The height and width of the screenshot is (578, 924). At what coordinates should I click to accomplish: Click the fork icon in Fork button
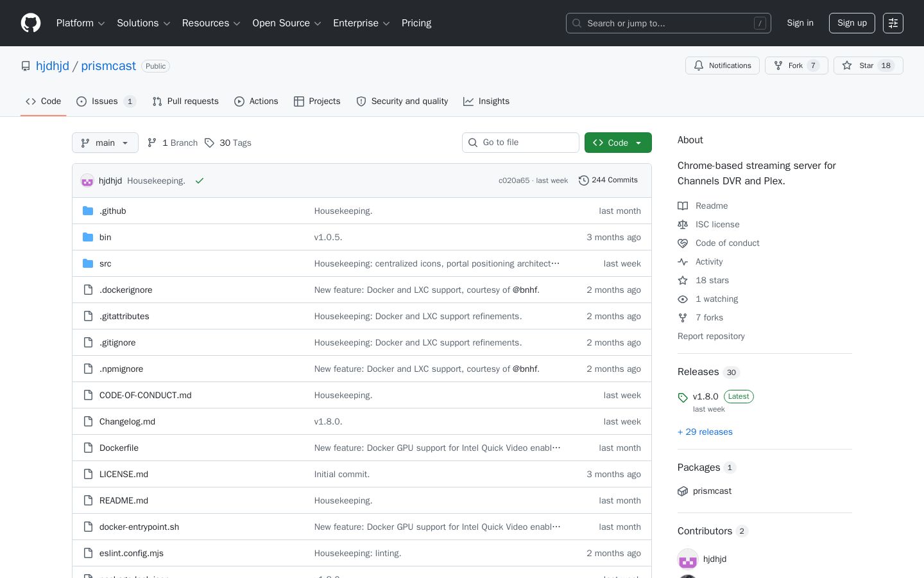tap(778, 66)
